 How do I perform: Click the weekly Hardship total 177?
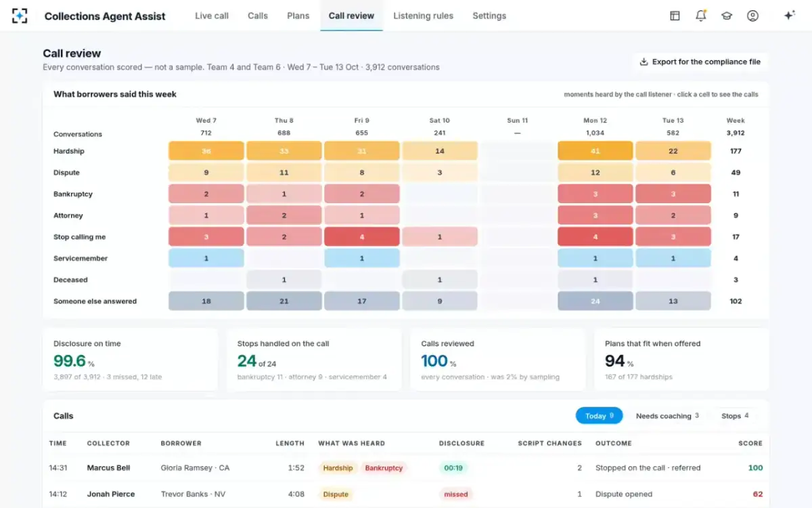[736, 151]
